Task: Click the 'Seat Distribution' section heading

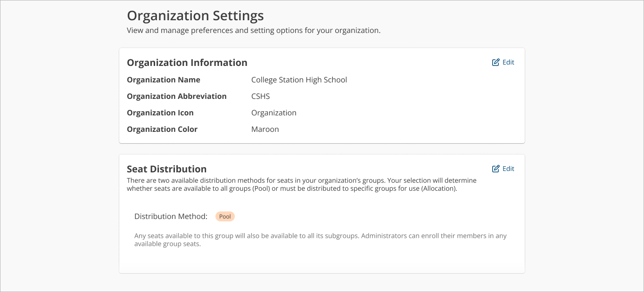Action: 166,169
